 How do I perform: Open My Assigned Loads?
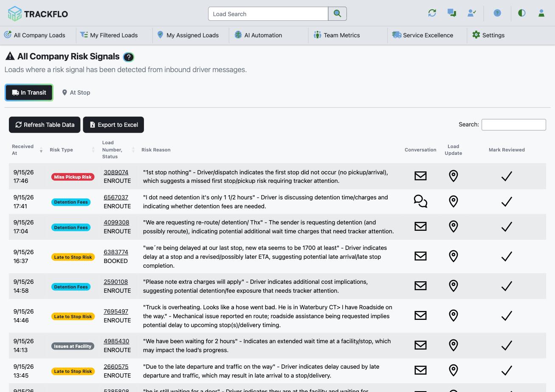coord(188,35)
